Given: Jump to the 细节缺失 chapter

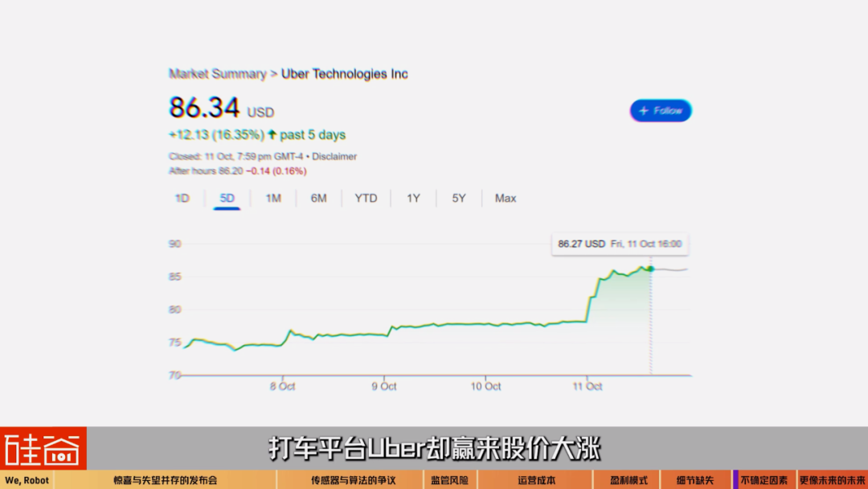Looking at the screenshot, I should coord(695,480).
